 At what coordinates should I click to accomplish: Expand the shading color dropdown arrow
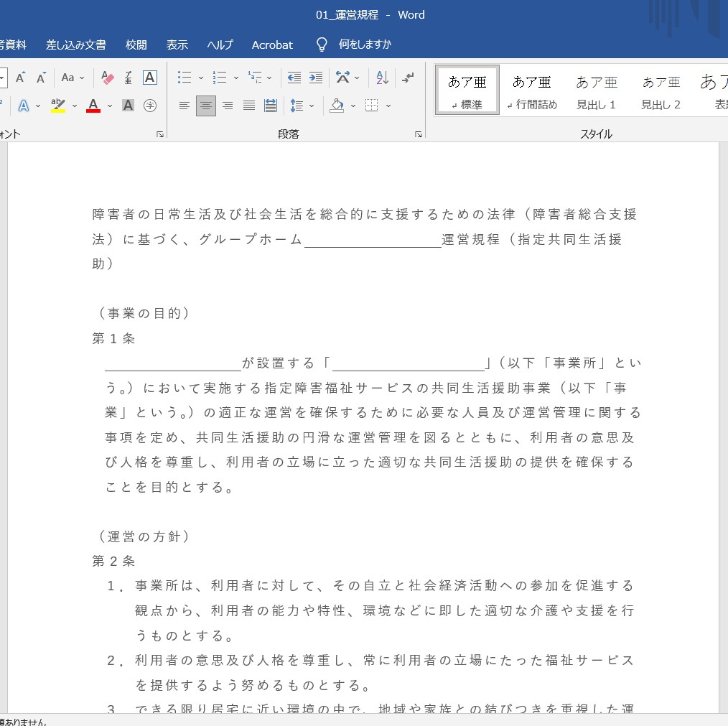pyautogui.click(x=353, y=106)
